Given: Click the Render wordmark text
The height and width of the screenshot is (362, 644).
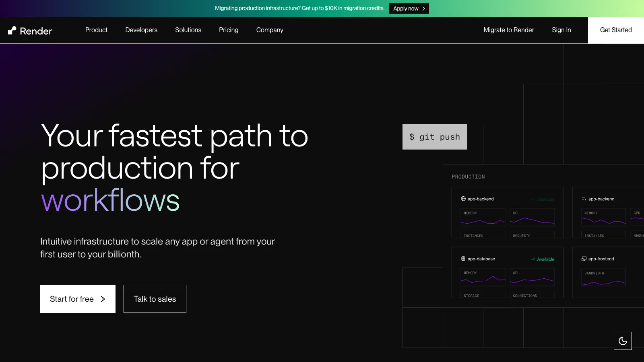Looking at the screenshot, I should [x=36, y=31].
